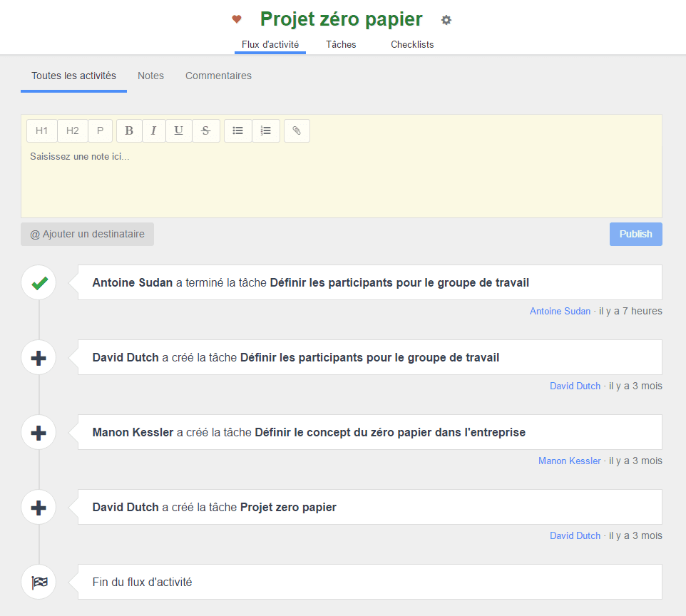Screen dimensions: 686x616
Task: Click plus icon beside Projet zero papier activity
Action: point(39,508)
